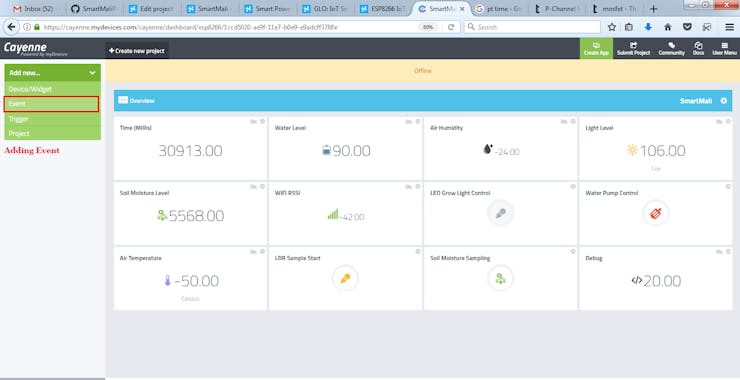740x380 pixels.
Task: Open chart for Air Temperature widget
Action: 253,252
